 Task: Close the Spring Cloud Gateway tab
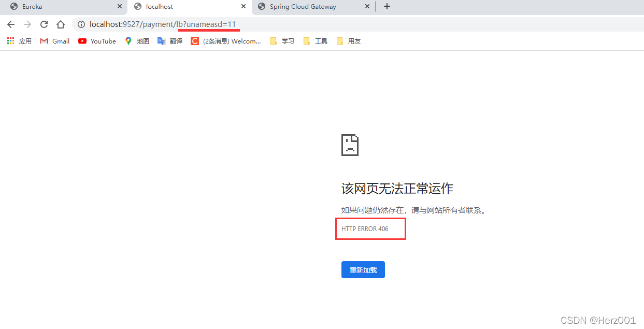click(367, 7)
